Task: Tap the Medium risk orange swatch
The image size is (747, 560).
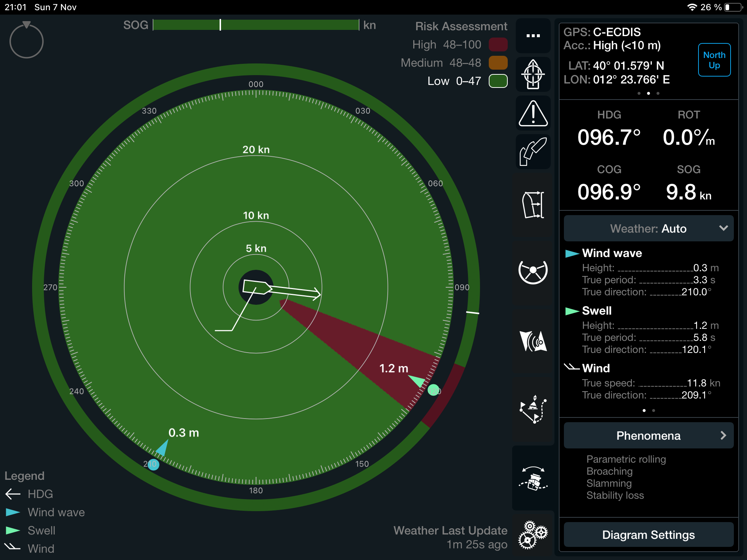Action: click(498, 63)
